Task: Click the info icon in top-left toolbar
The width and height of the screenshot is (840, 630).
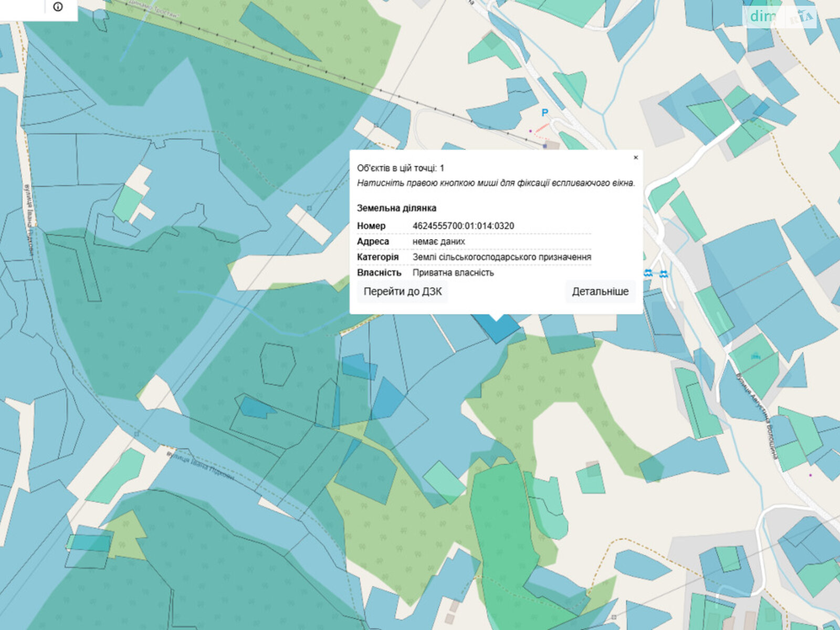Action: pos(58,7)
